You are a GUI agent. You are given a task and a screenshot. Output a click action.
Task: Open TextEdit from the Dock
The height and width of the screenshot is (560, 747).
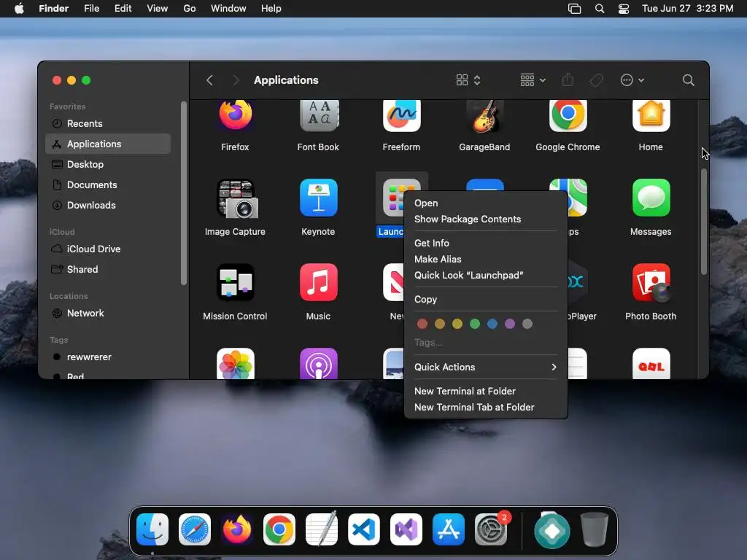point(322,529)
